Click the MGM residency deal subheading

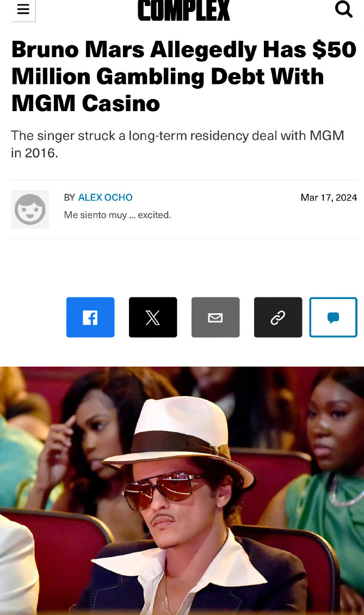click(177, 144)
